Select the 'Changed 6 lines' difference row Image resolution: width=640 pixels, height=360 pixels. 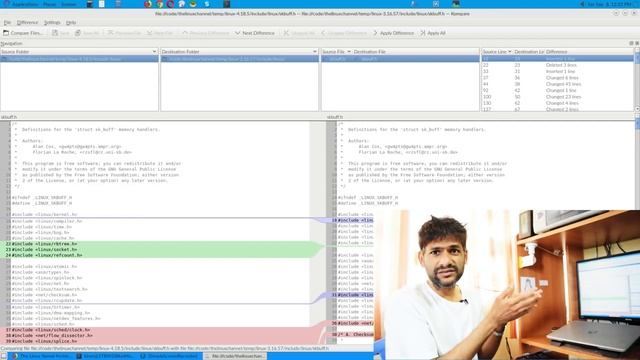point(558,78)
